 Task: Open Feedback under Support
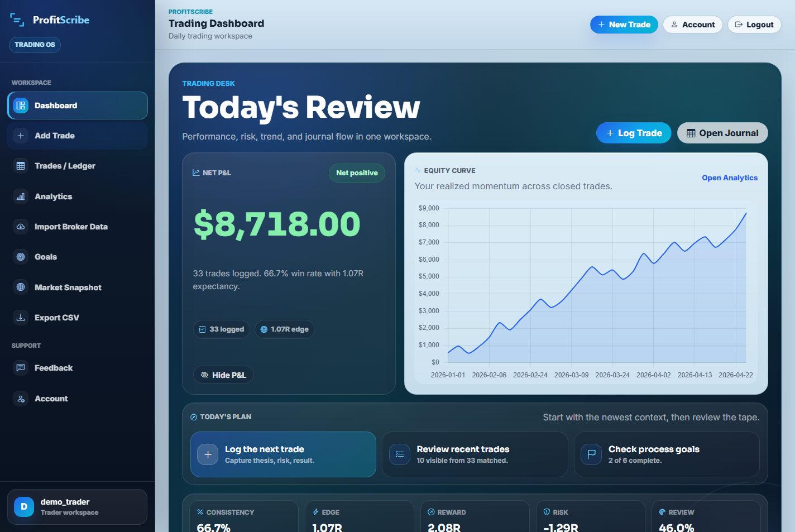point(77,368)
